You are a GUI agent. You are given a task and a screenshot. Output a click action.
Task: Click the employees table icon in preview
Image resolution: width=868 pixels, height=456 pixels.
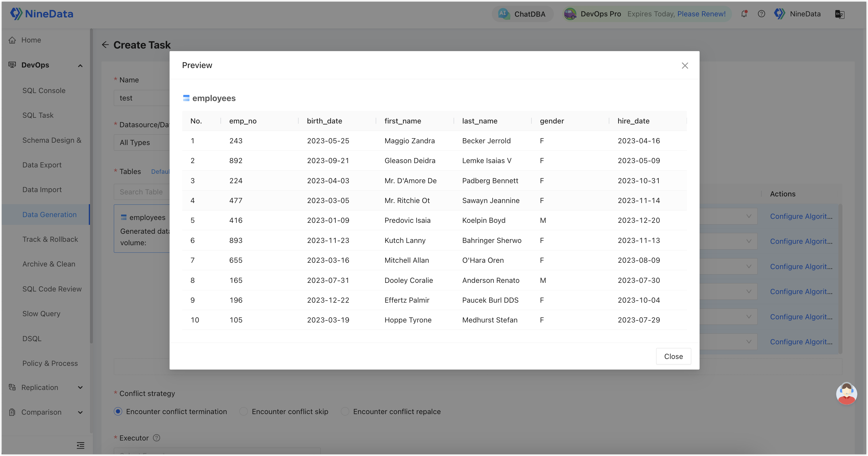point(186,98)
